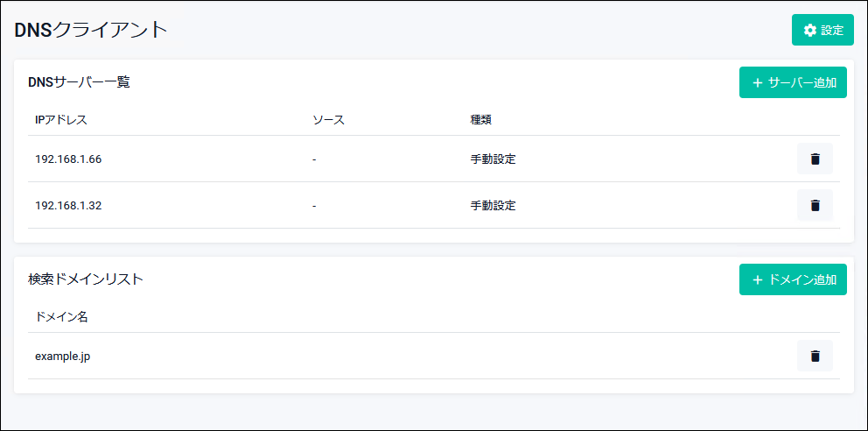Click the 検索ドメインリスト section heading
The height and width of the screenshot is (431, 868).
click(x=86, y=279)
